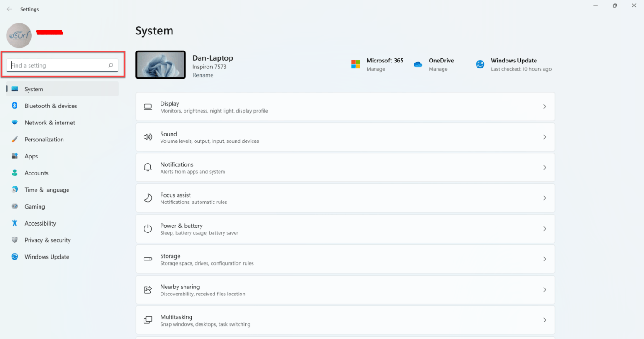The image size is (644, 339).
Task: Restore down the Settings window
Action: (x=615, y=6)
